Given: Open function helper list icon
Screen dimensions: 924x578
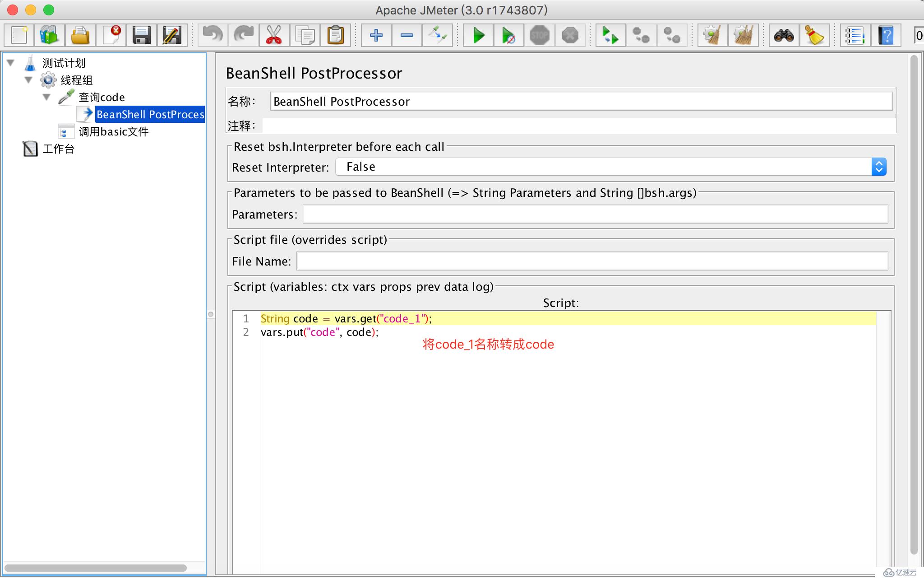Looking at the screenshot, I should click(855, 35).
